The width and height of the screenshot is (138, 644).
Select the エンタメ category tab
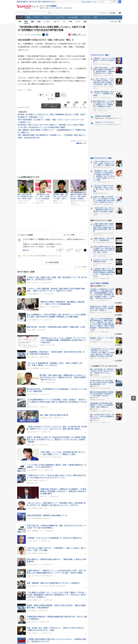[x=47, y=21]
